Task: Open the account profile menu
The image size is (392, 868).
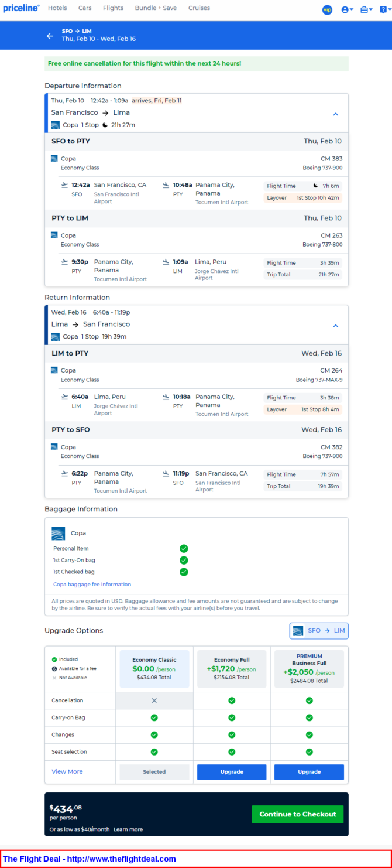Action: [x=347, y=9]
